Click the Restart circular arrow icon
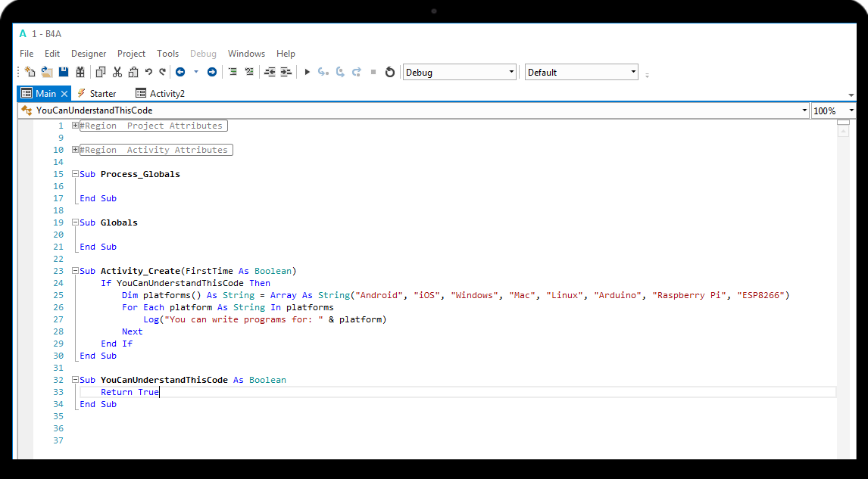This screenshot has height=479, width=868. (390, 72)
